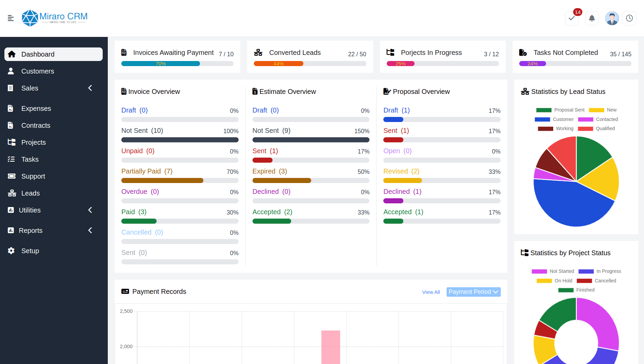Toggle New legend in lead chart

pyautogui.click(x=603, y=110)
